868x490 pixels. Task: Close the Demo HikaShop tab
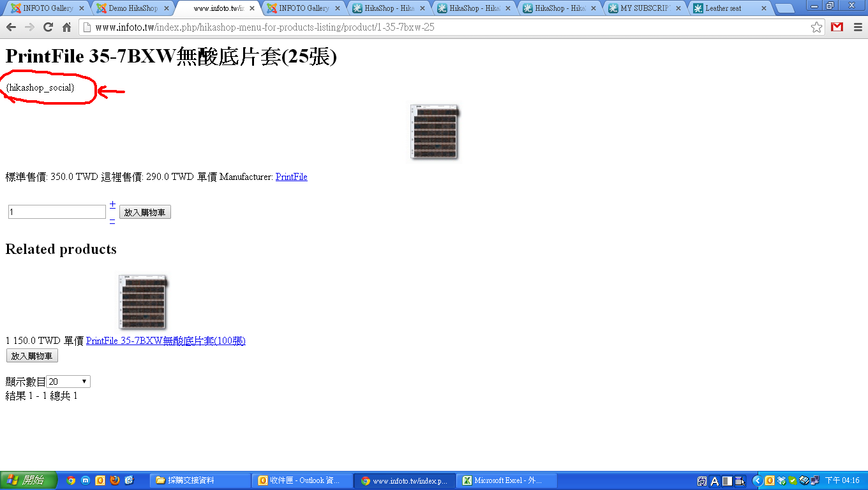[x=167, y=8]
